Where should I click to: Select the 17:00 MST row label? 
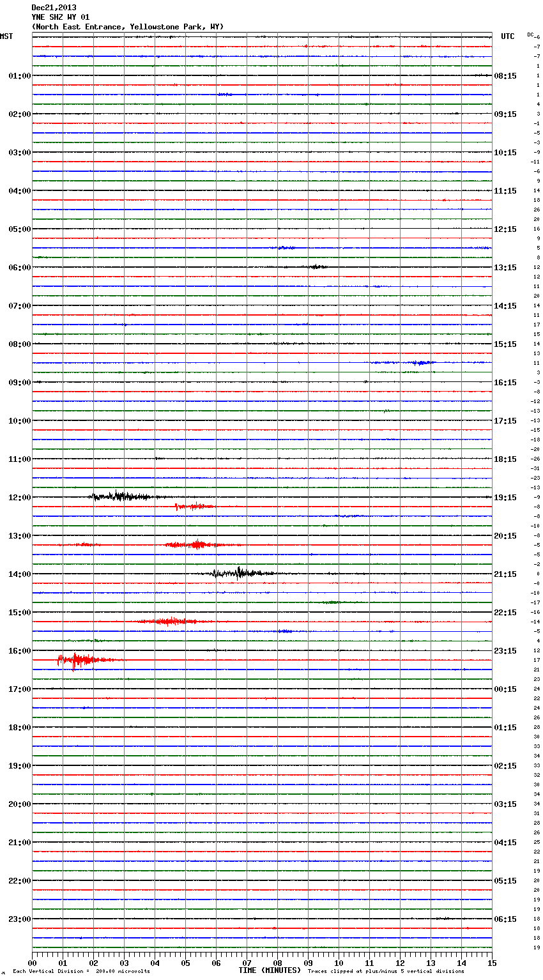click(x=20, y=689)
